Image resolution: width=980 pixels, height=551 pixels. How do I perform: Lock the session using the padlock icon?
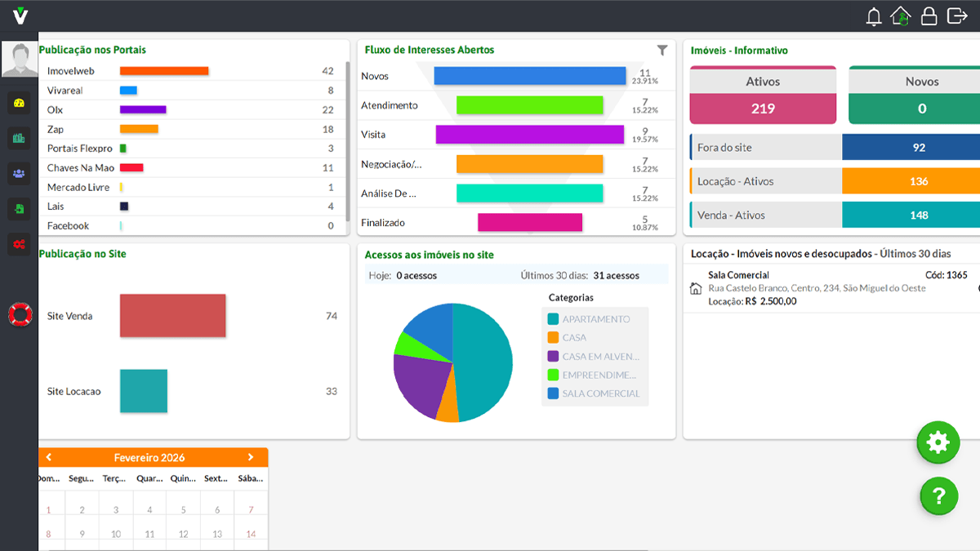click(929, 15)
